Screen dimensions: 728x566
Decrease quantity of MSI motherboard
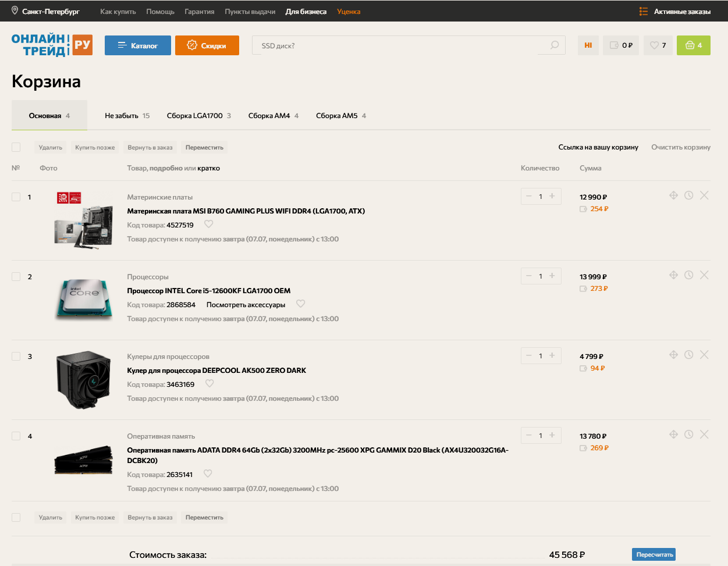pyautogui.click(x=529, y=196)
